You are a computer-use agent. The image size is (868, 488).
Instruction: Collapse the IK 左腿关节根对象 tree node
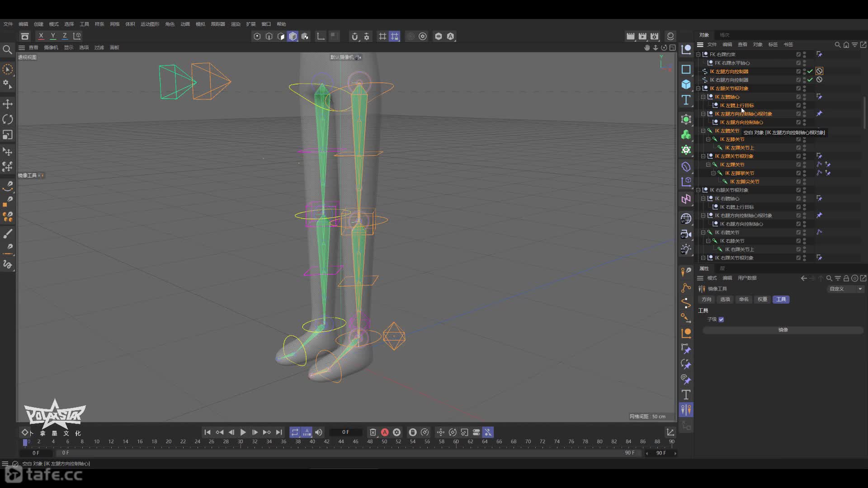(x=698, y=89)
